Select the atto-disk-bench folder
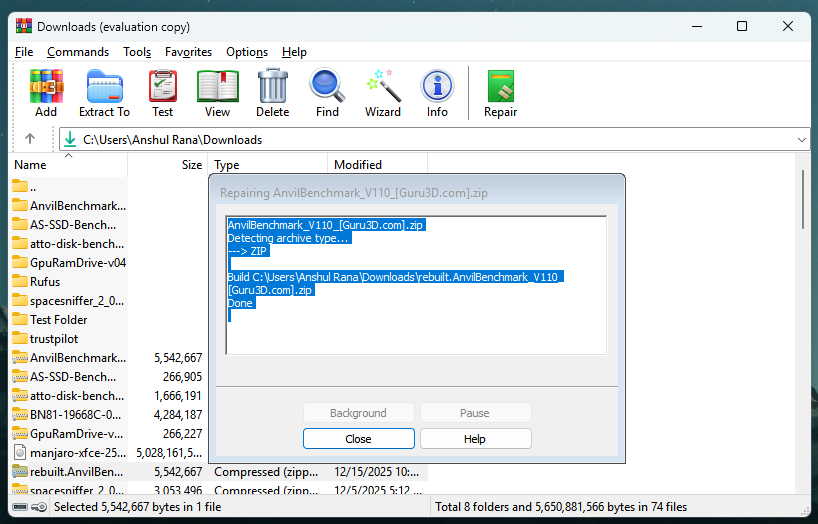This screenshot has width=818, height=524. click(69, 244)
